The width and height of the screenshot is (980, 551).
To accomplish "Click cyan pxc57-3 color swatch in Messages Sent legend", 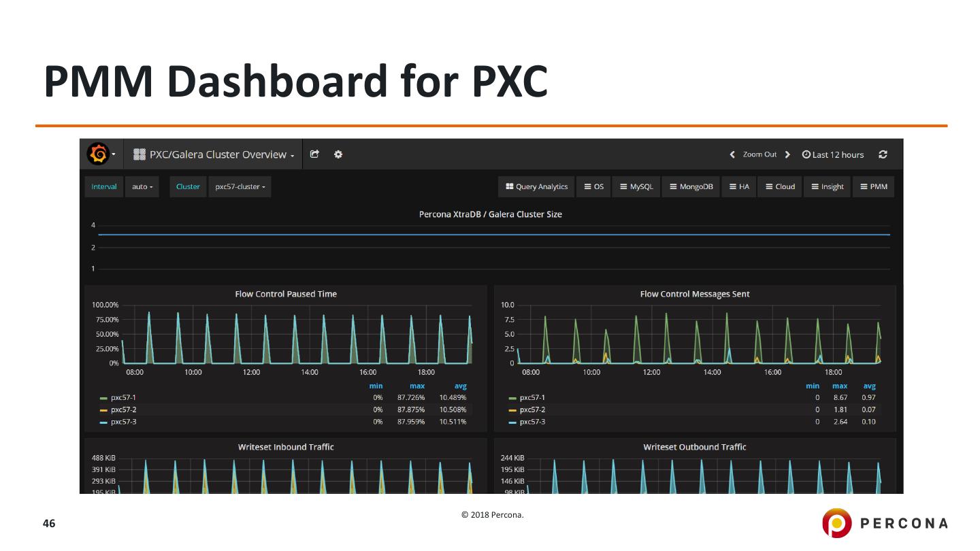I will tap(512, 422).
